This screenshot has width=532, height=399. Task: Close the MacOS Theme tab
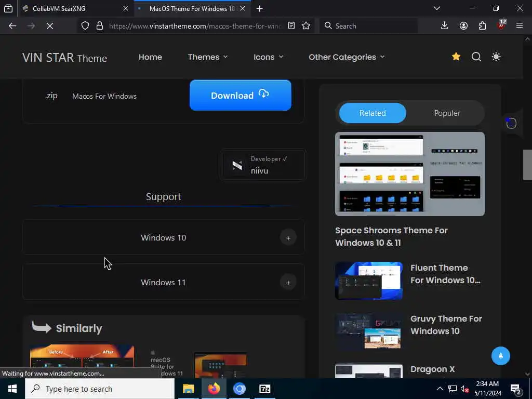pyautogui.click(x=243, y=8)
